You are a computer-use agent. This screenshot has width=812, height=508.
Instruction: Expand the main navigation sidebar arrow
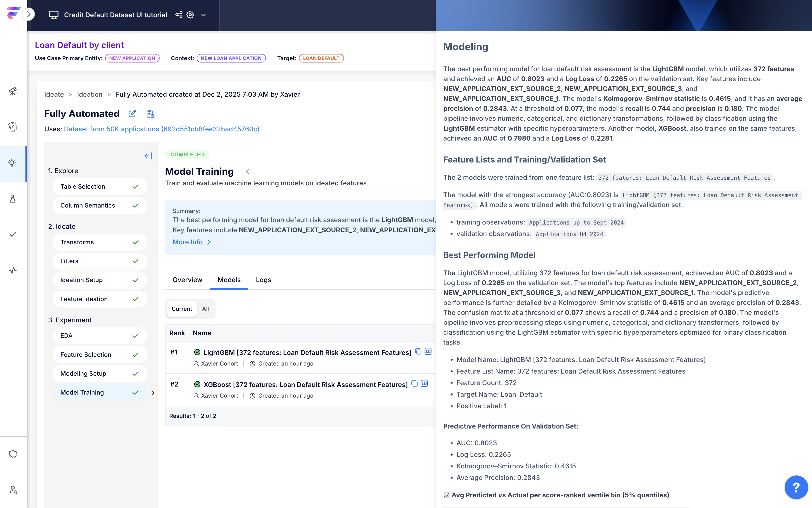[x=29, y=14]
